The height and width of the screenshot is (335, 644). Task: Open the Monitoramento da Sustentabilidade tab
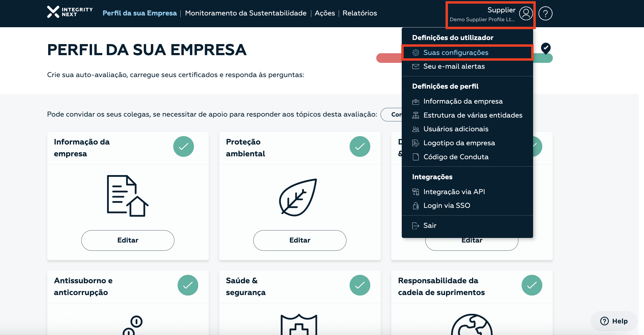point(246,13)
